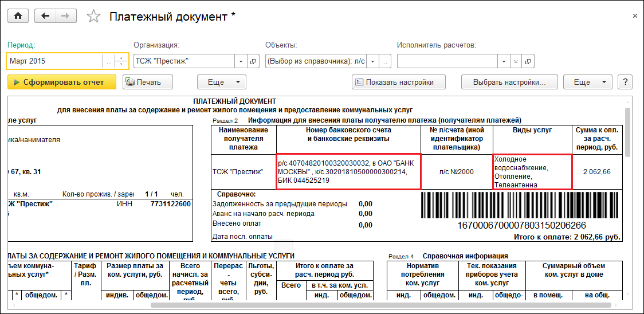The height and width of the screenshot is (314, 644).
Task: Click the Home icon button
Action: 18,16
